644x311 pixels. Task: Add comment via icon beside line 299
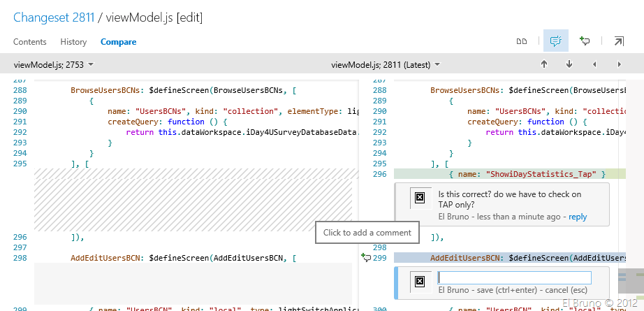[365, 258]
